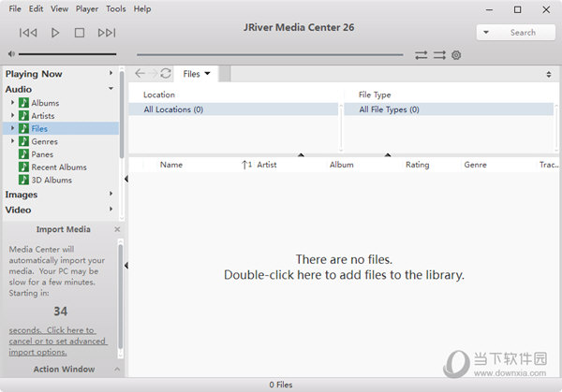This screenshot has width=562, height=392.
Task: Mute using the volume speaker icon
Action: 11,54
